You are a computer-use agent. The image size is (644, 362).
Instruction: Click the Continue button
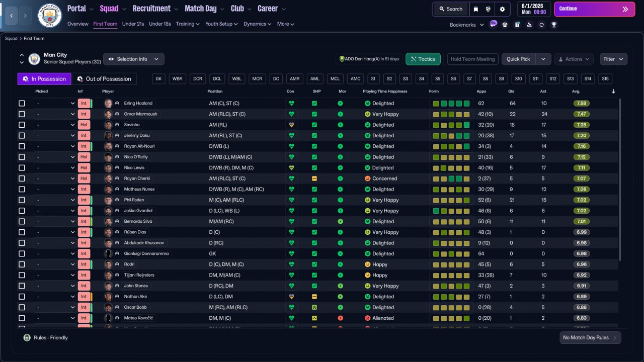[x=594, y=9]
